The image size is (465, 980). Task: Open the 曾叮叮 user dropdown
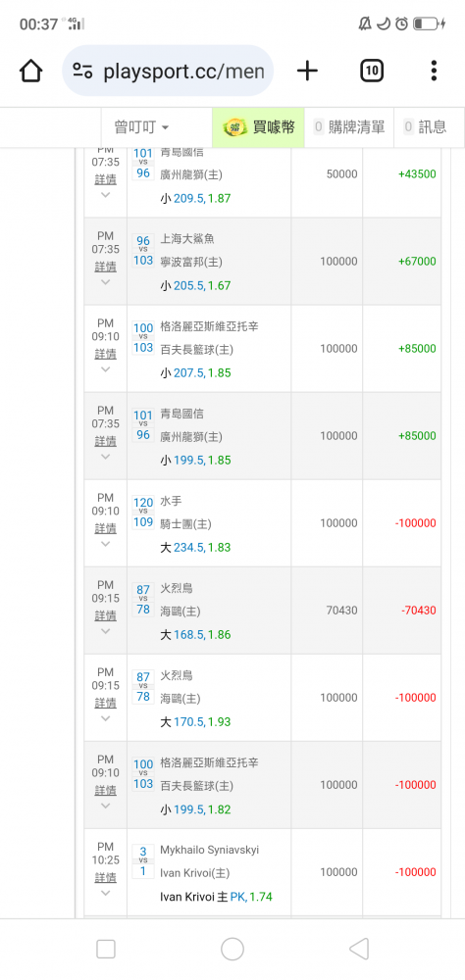pyautogui.click(x=141, y=127)
